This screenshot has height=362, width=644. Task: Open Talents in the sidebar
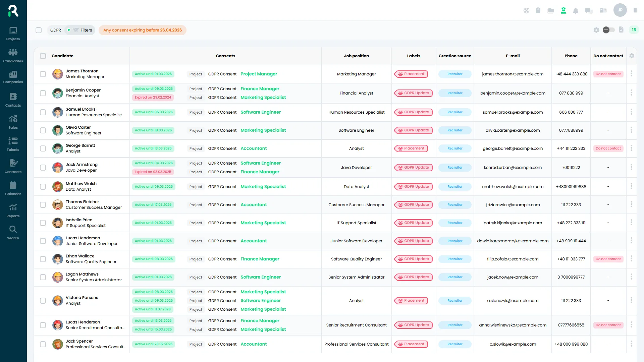(x=13, y=144)
